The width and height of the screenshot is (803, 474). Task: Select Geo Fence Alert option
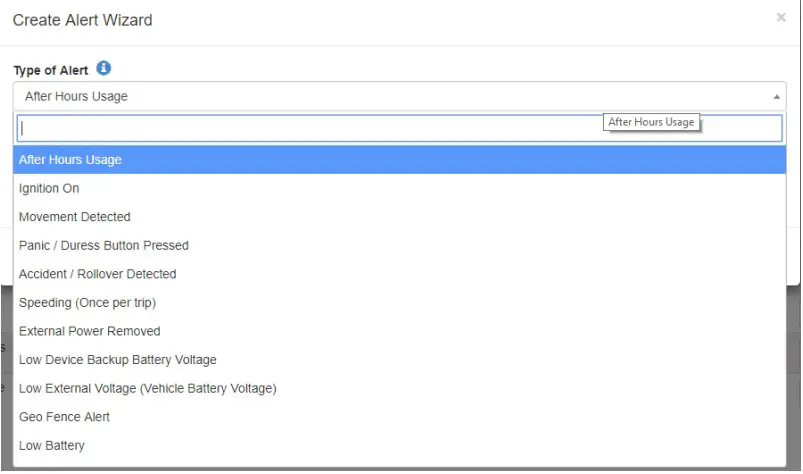coord(65,416)
